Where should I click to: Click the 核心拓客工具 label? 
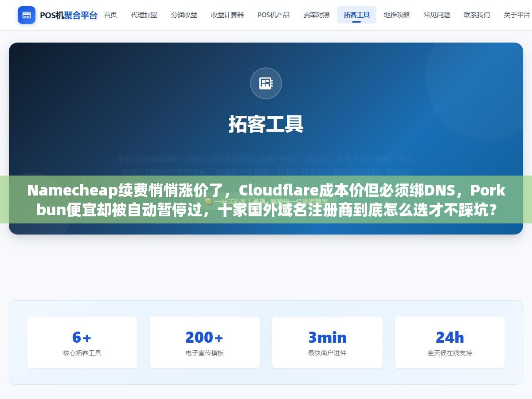(x=82, y=353)
